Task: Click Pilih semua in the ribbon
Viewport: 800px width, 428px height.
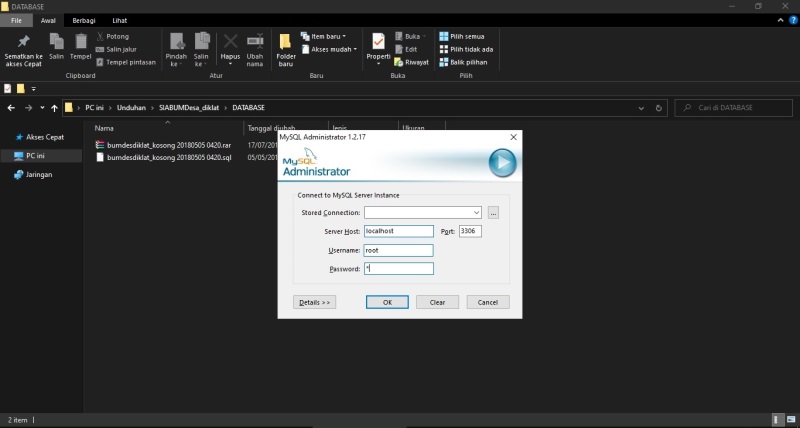Action: tap(462, 37)
